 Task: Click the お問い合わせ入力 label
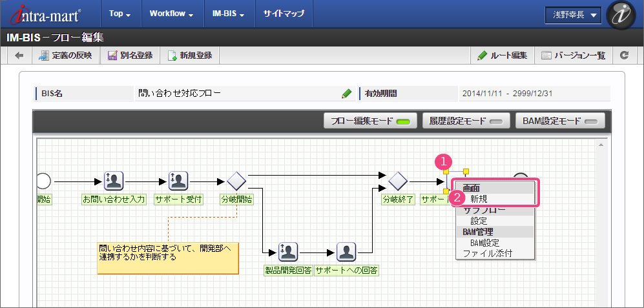tap(114, 200)
